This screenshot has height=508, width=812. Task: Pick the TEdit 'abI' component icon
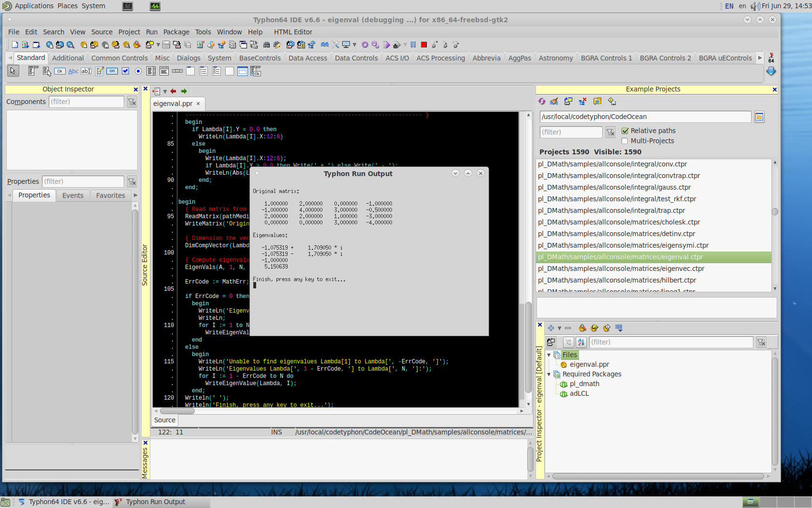tap(86, 71)
